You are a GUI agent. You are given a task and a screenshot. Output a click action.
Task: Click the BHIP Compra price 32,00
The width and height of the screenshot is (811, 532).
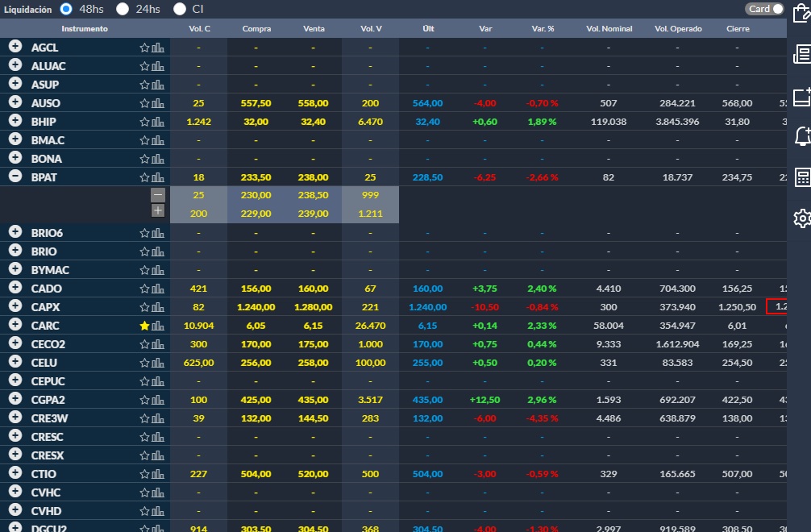(x=256, y=122)
